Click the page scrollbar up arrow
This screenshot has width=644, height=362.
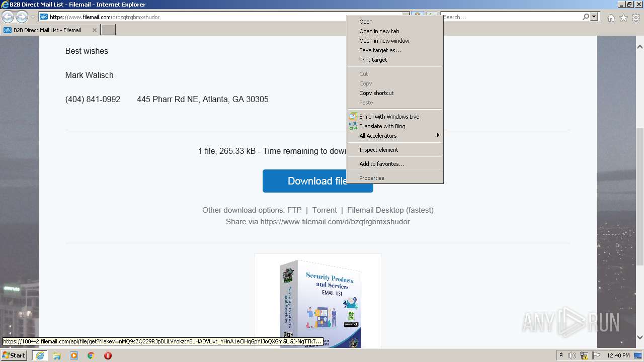640,47
